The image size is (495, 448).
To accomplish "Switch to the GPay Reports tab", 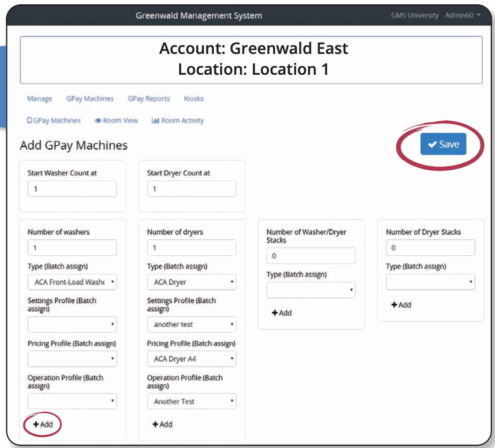I will [x=149, y=99].
